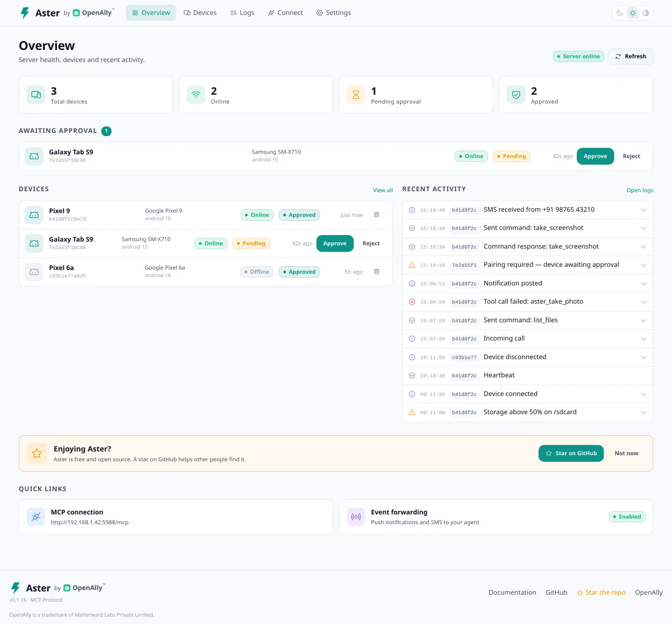Click command icon on list_files row
This screenshot has width=672, height=625.
point(412,320)
